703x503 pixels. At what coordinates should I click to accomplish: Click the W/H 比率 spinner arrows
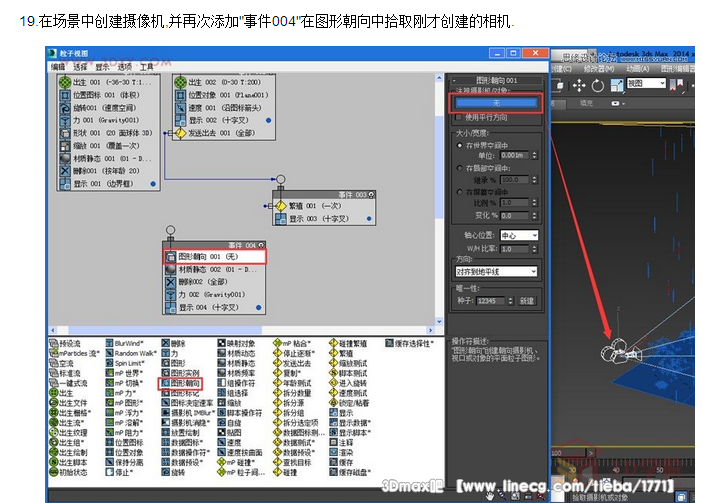[534, 249]
